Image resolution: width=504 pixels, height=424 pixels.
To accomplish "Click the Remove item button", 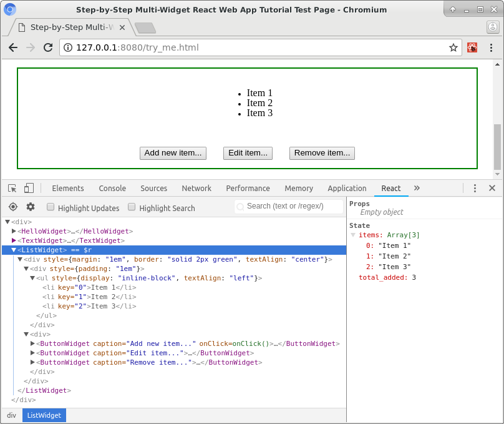I will coord(322,153).
